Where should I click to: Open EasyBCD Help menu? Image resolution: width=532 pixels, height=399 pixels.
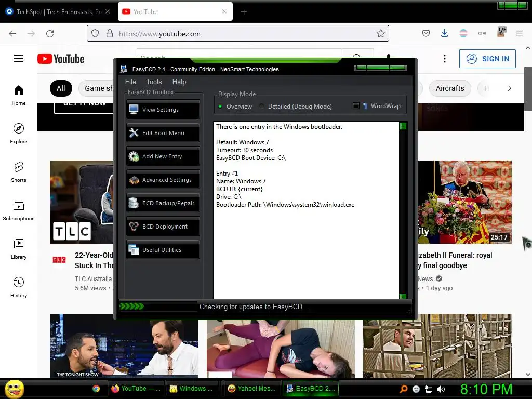click(179, 82)
